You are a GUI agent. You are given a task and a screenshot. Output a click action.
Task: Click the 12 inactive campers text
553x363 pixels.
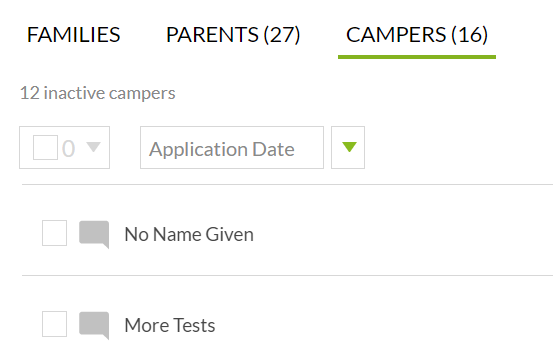point(98,93)
